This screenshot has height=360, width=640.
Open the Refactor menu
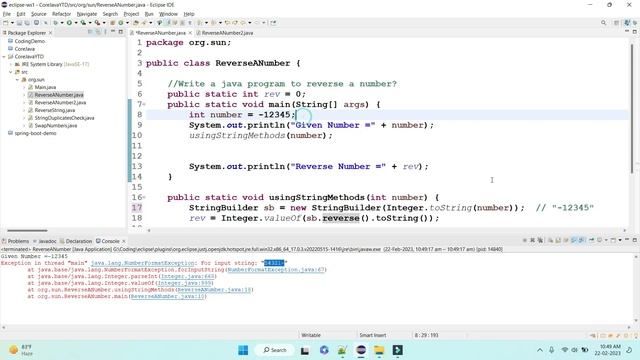pos(61,14)
